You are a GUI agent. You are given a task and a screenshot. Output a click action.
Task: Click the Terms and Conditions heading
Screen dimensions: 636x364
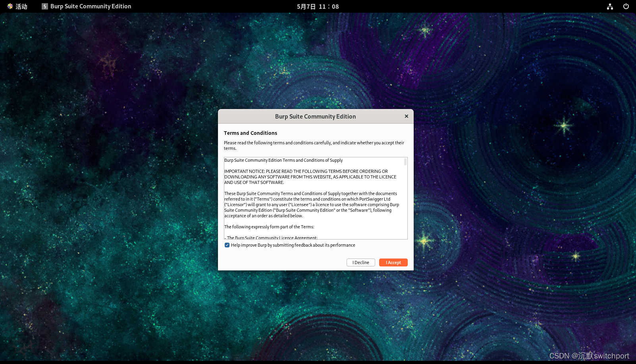coord(251,133)
